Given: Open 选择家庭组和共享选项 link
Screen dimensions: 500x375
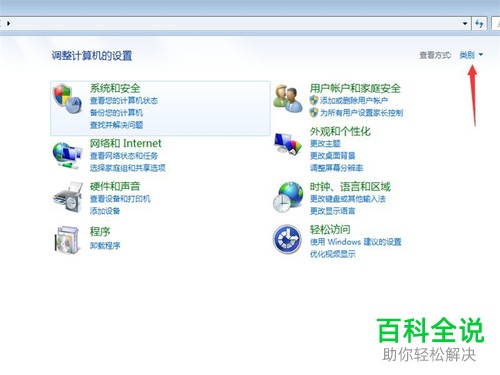Looking at the screenshot, I should point(128,168).
